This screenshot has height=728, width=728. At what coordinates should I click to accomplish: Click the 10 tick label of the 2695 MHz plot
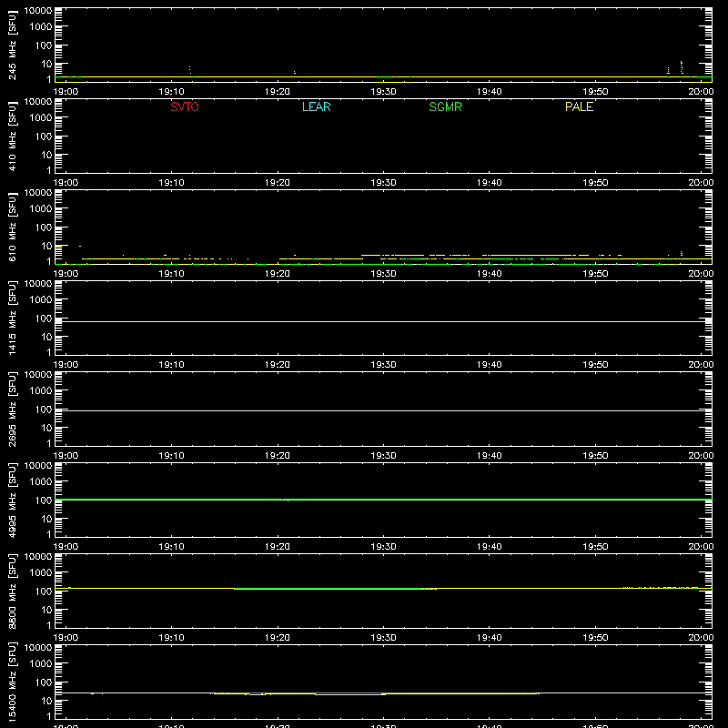[x=47, y=428]
